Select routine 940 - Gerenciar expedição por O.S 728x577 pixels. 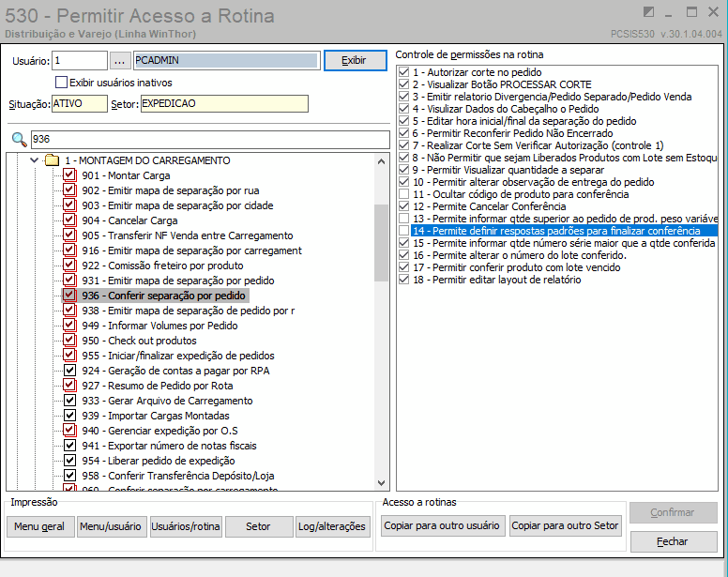click(x=159, y=431)
